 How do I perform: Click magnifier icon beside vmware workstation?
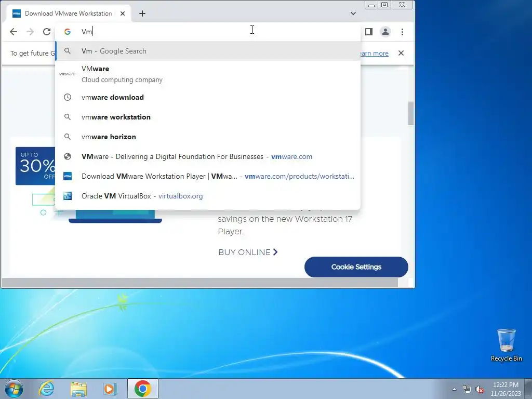pyautogui.click(x=68, y=117)
